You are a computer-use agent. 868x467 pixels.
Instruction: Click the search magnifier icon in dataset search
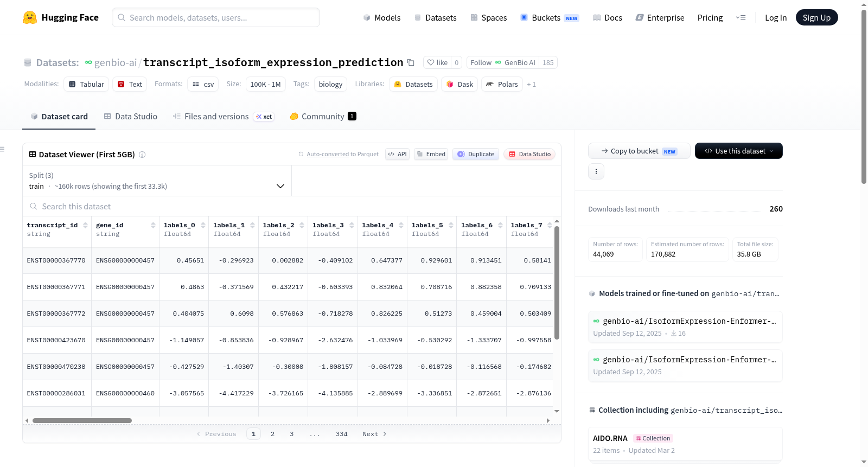(x=34, y=207)
